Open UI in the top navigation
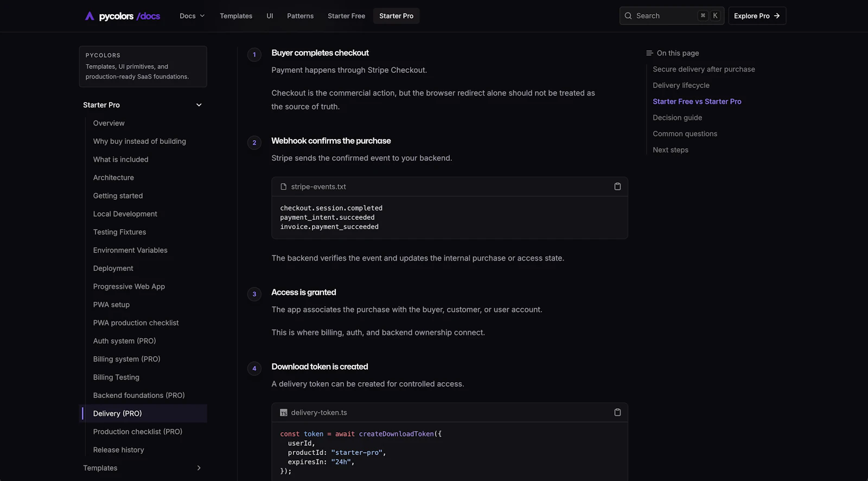 point(270,16)
